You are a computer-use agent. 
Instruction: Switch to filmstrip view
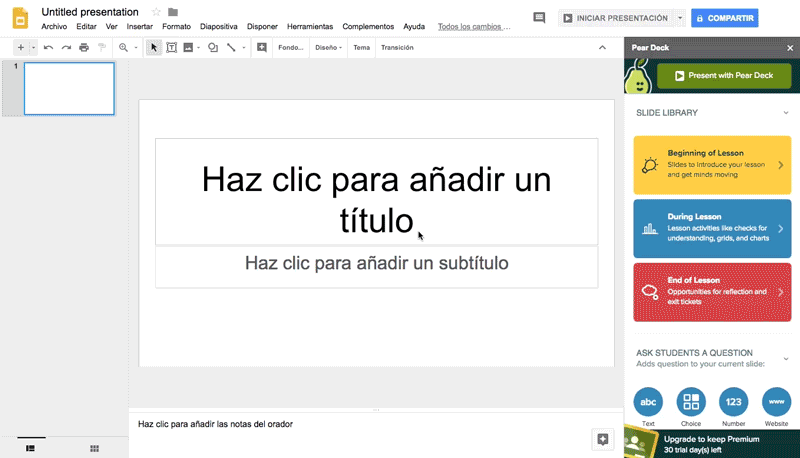click(30, 449)
